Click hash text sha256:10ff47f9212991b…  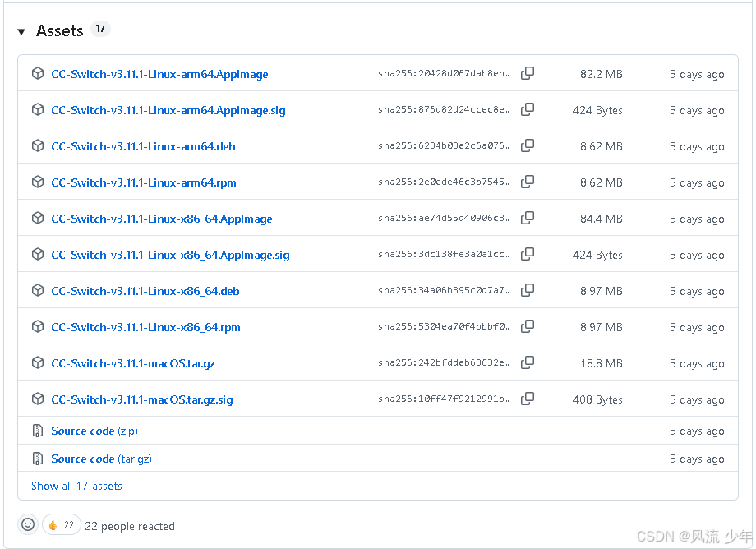pyautogui.click(x=444, y=399)
